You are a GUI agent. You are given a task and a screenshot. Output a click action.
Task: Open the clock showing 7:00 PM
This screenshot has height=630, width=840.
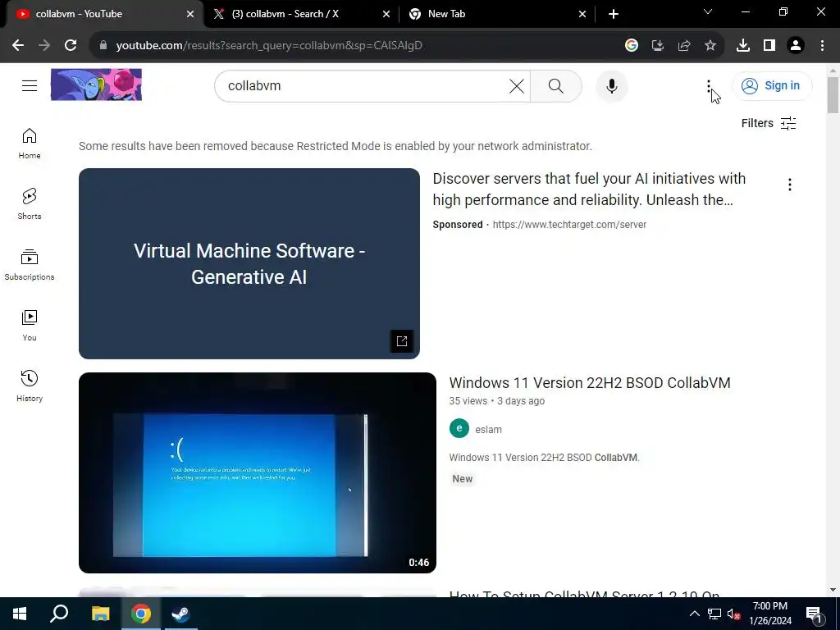(769, 614)
